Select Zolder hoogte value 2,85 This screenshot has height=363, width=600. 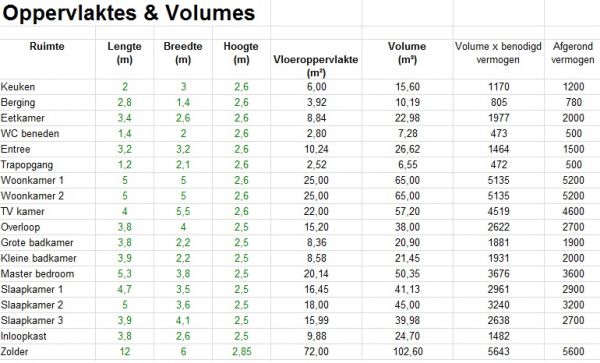click(241, 352)
